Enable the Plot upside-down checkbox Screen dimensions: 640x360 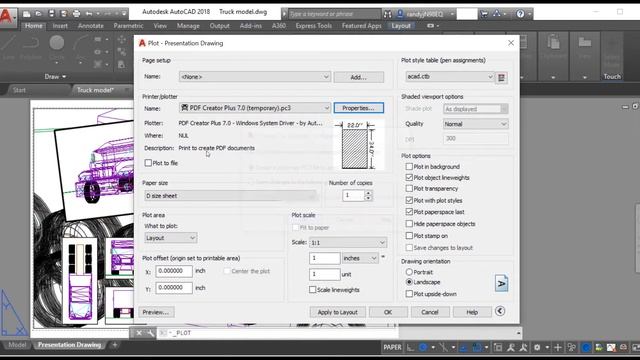tap(409, 294)
